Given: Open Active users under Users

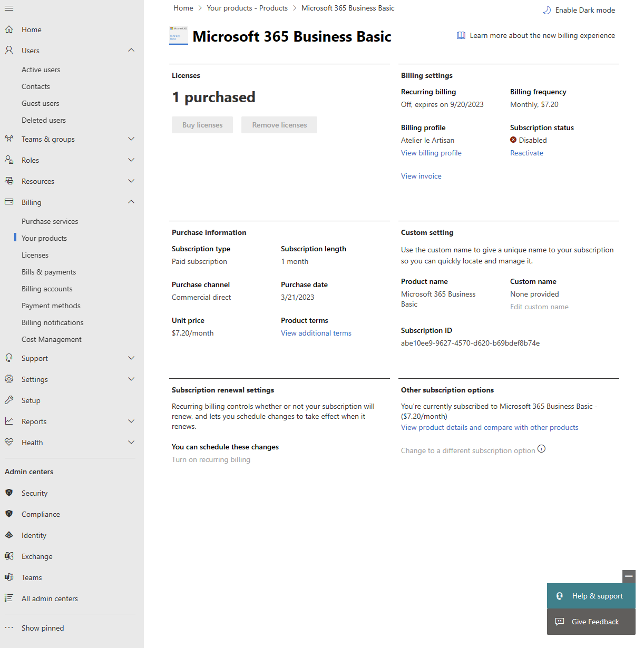Looking at the screenshot, I should click(41, 69).
